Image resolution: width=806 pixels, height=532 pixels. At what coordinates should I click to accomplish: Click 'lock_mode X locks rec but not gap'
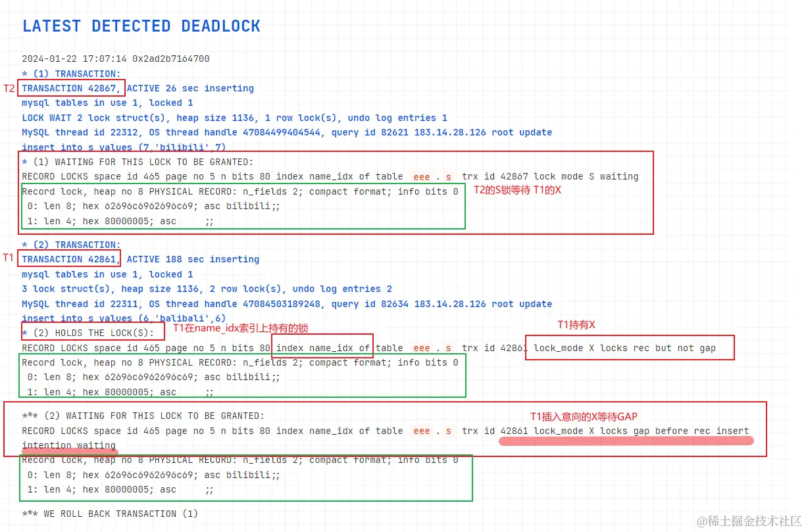pyautogui.click(x=624, y=348)
